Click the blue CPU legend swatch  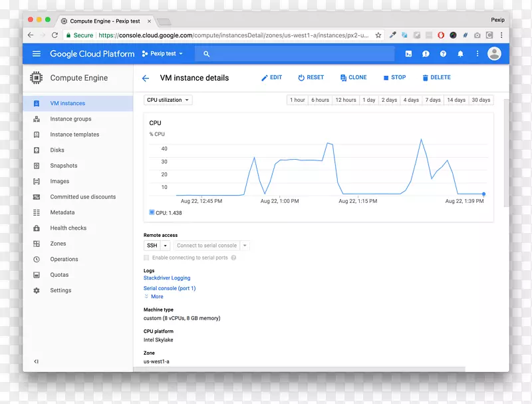pyautogui.click(x=152, y=212)
